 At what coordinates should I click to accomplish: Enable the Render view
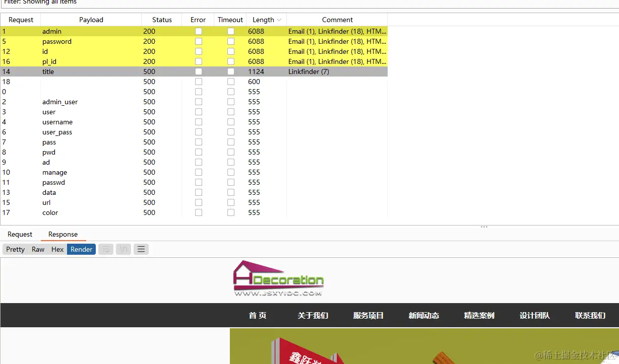(81, 249)
